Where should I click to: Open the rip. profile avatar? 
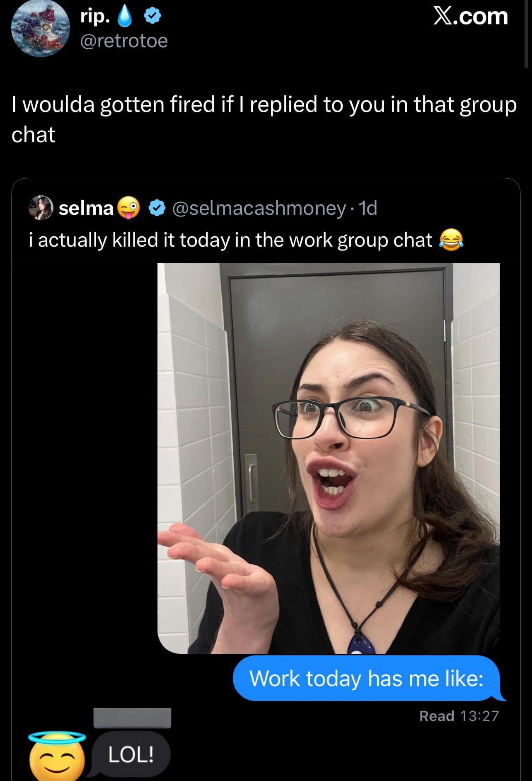pos(40,28)
